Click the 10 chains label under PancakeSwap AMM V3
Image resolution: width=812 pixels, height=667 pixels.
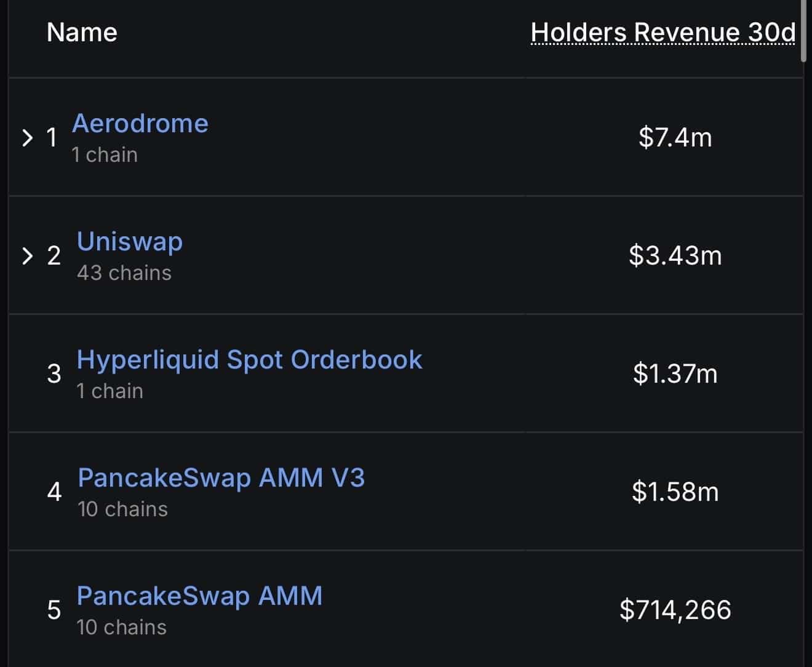click(122, 508)
